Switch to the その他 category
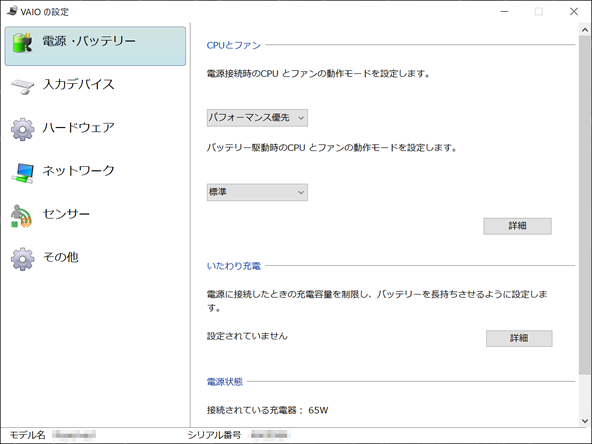The width and height of the screenshot is (592, 444). tap(95, 258)
